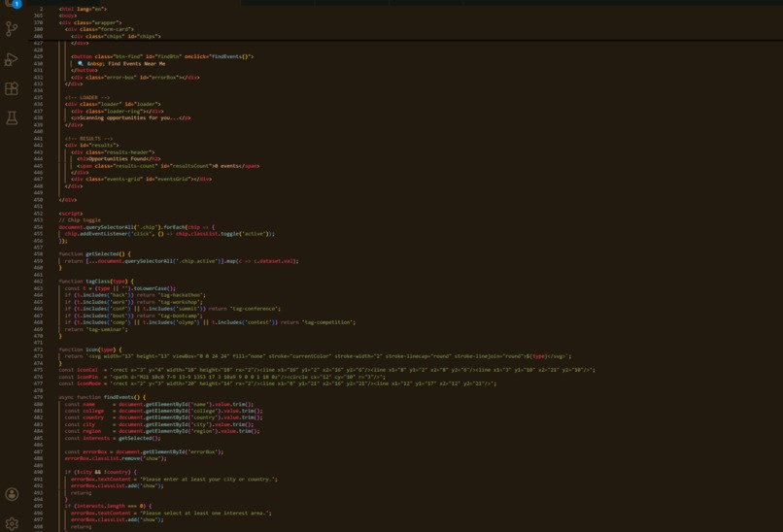Click the errorBox.classList.remove('show') line
Screen dimensions: 783x532
[x=116, y=458]
